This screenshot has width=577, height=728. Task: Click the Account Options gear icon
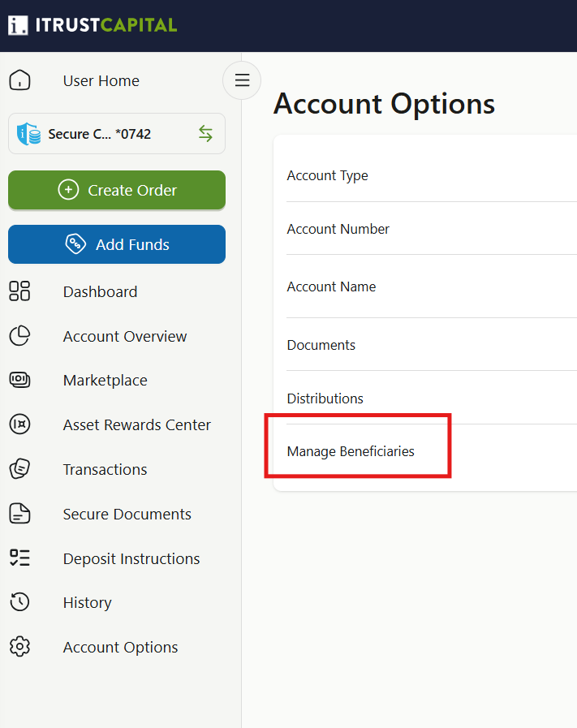(19, 646)
